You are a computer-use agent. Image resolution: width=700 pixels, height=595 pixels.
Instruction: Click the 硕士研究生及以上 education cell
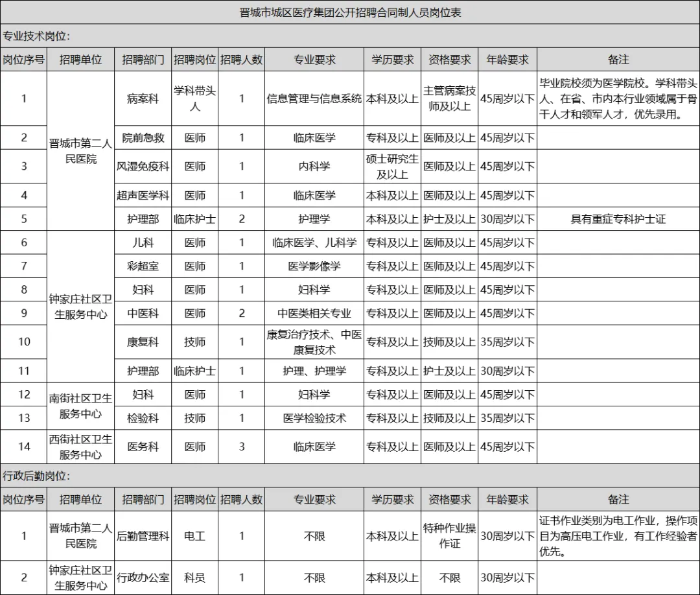(x=392, y=167)
